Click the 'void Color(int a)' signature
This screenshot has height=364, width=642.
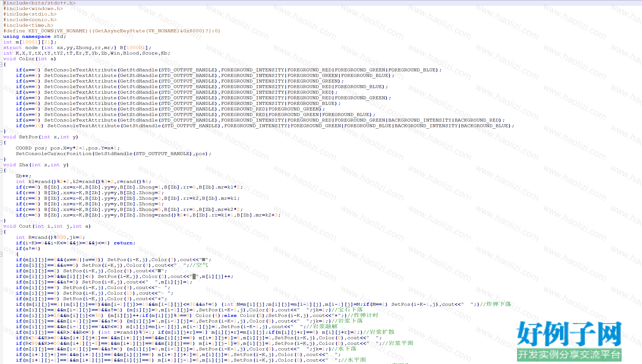click(30, 59)
